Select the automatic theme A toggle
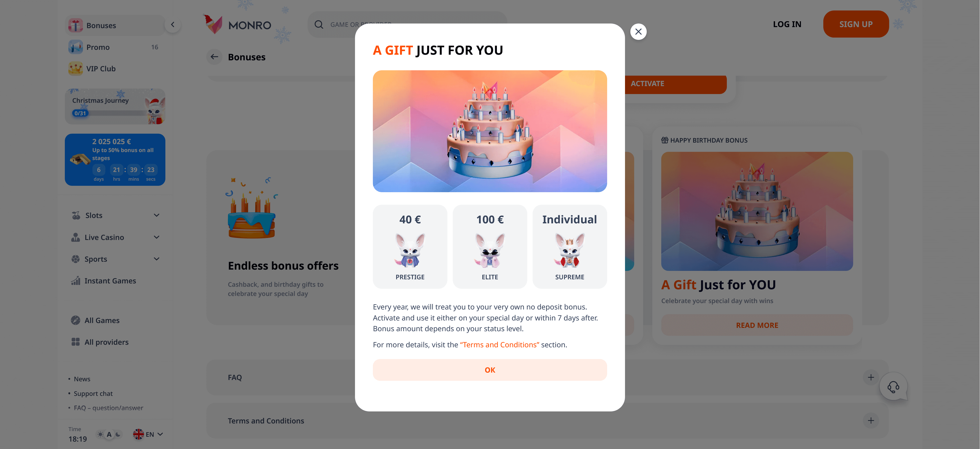Image resolution: width=980 pixels, height=449 pixels. 109,434
